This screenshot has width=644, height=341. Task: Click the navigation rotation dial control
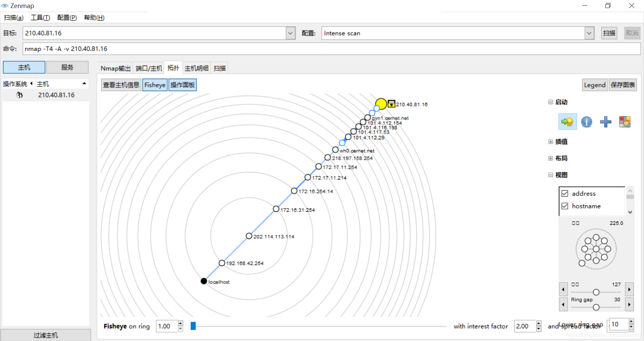pyautogui.click(x=596, y=249)
